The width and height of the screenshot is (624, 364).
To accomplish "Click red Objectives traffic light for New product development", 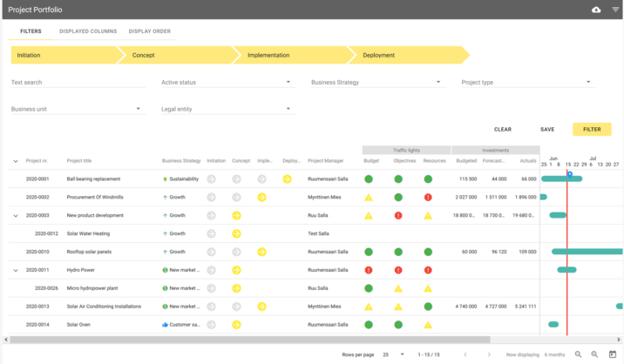I will (x=398, y=215).
